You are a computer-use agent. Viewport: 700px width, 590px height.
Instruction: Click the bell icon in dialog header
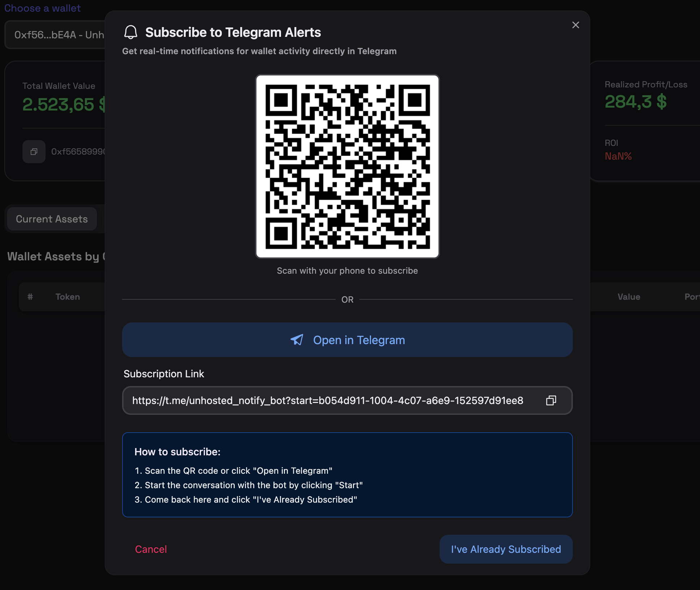coord(130,32)
